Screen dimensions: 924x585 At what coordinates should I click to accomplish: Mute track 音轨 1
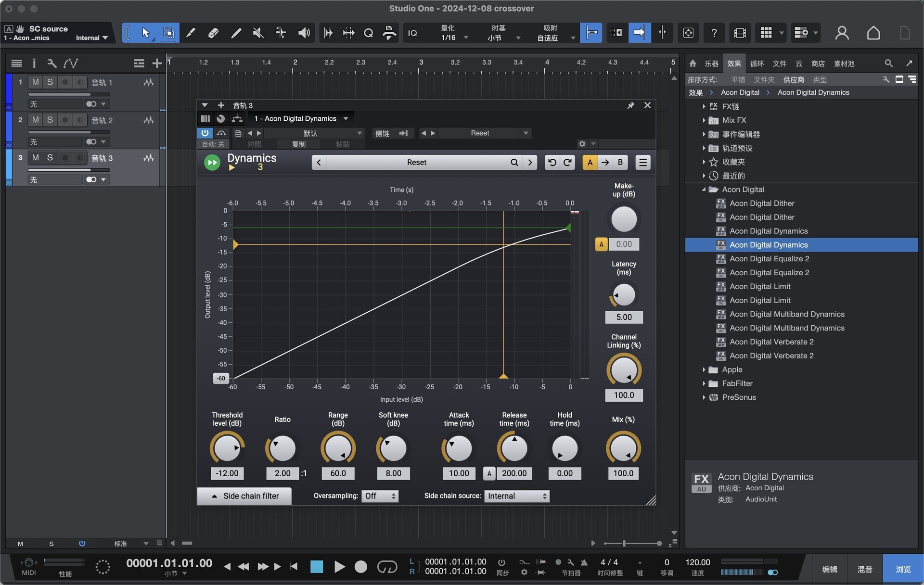(35, 82)
